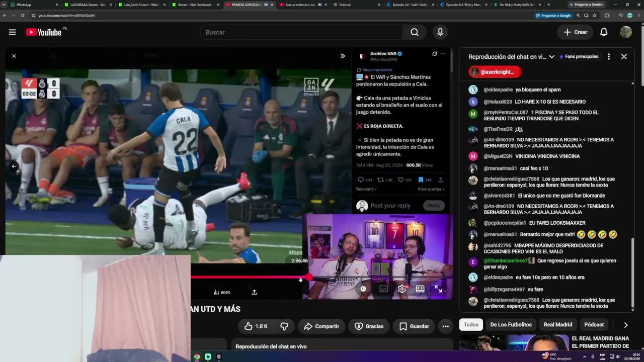Viewport: 644px width, 362px height.
Task: Like the video with 1.8 K likes
Action: [256, 326]
